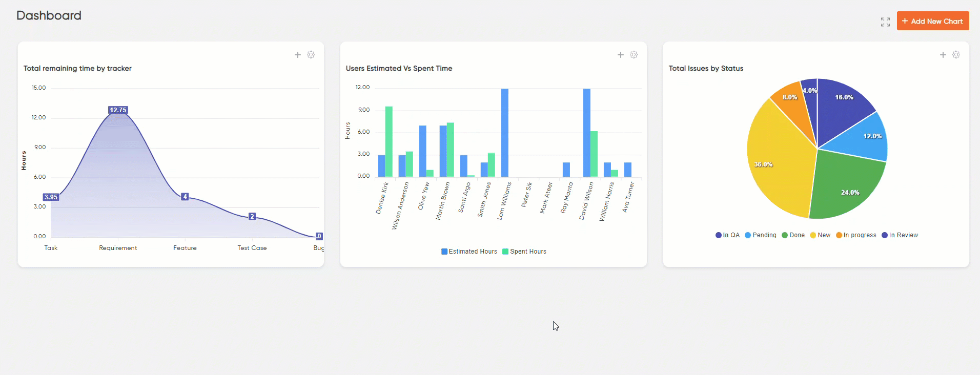980x375 pixels.
Task: Click plus icon on Total remaining time chart
Action: click(298, 55)
